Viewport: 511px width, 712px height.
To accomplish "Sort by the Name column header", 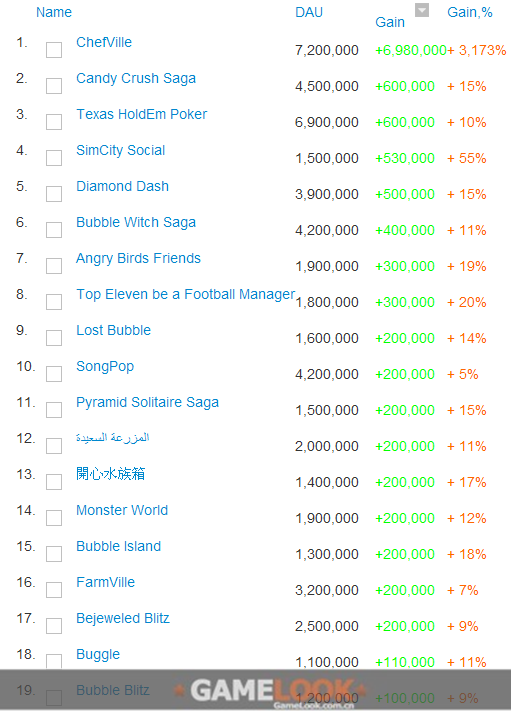I will (x=54, y=12).
